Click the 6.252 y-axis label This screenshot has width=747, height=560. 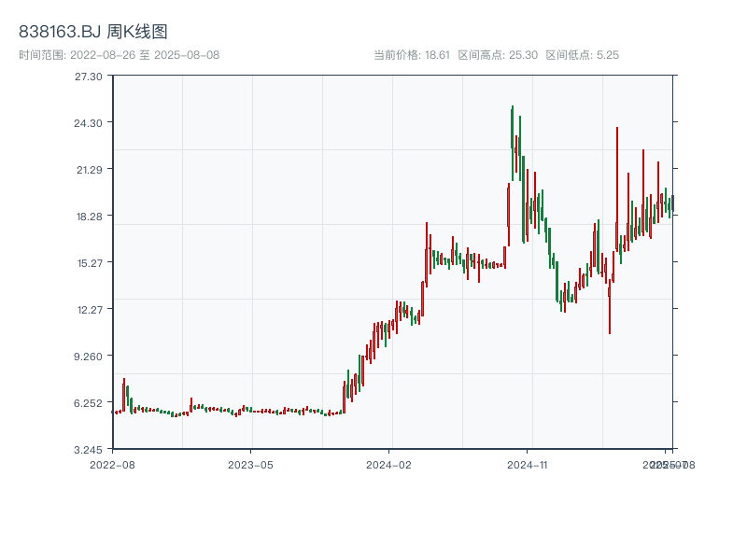88,403
